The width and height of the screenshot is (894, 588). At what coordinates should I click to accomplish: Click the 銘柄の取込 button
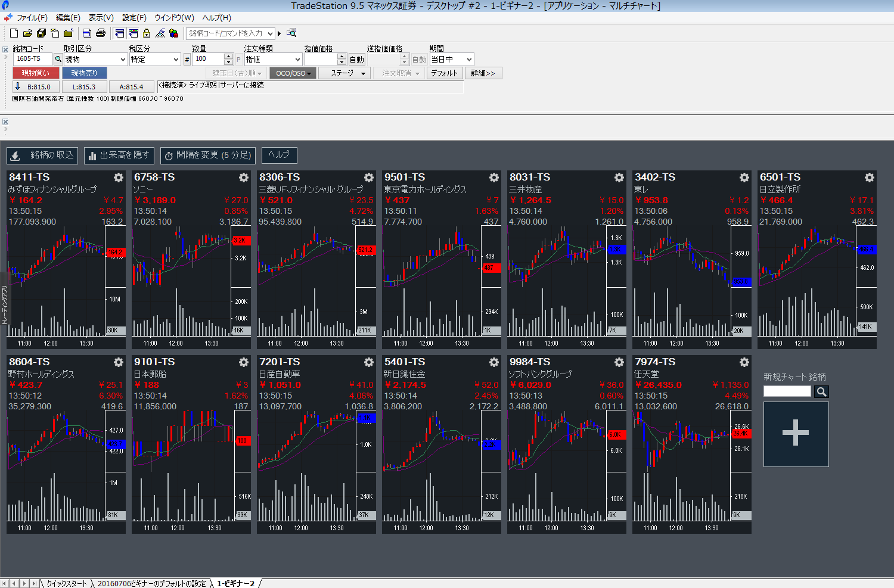(x=42, y=155)
